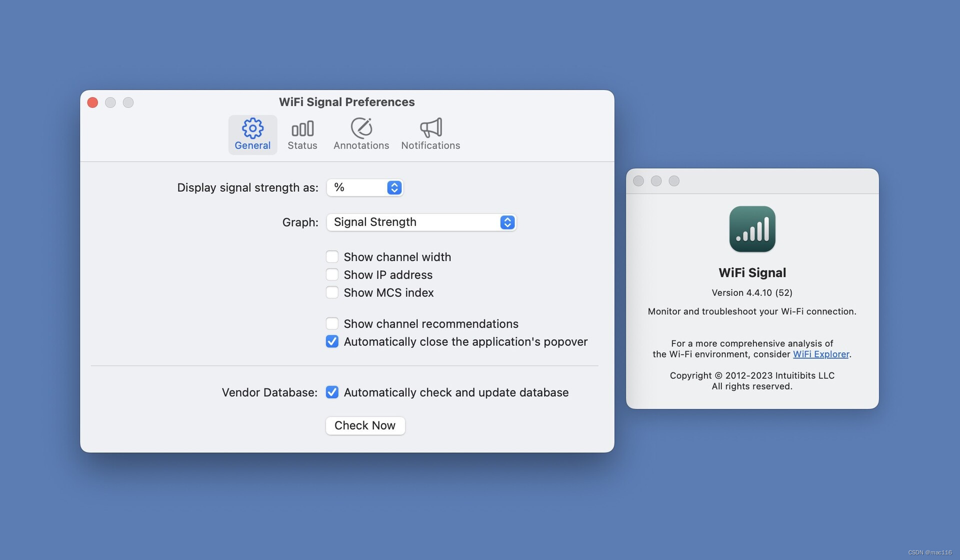Open the WiFi Explorer link in About window
The image size is (960, 560).
click(821, 354)
